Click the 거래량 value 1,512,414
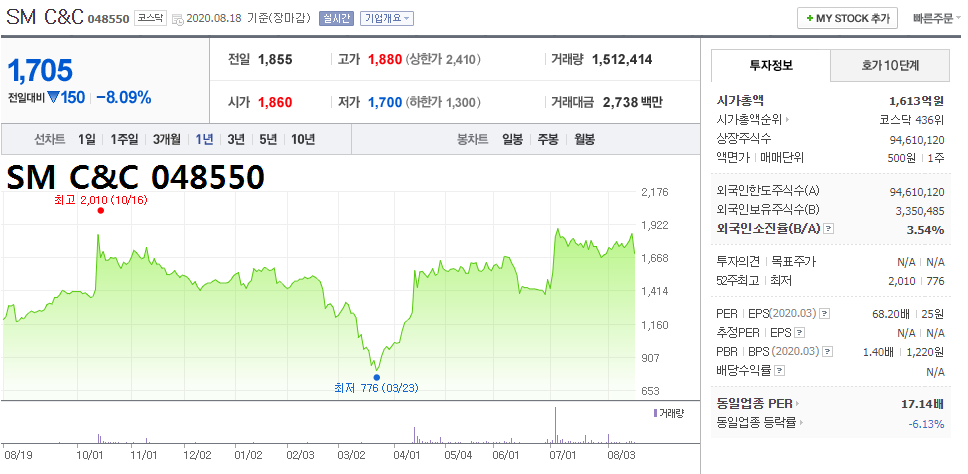 [622, 60]
